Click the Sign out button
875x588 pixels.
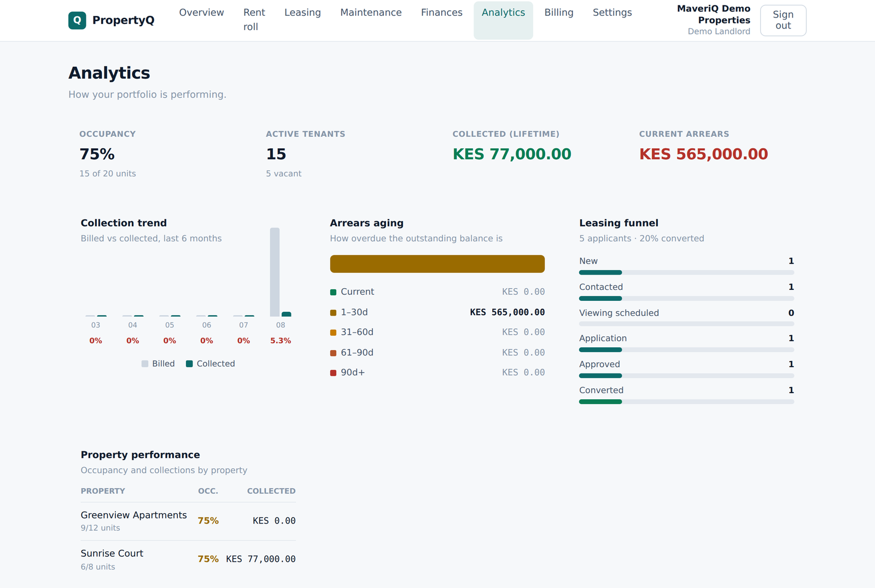point(783,20)
